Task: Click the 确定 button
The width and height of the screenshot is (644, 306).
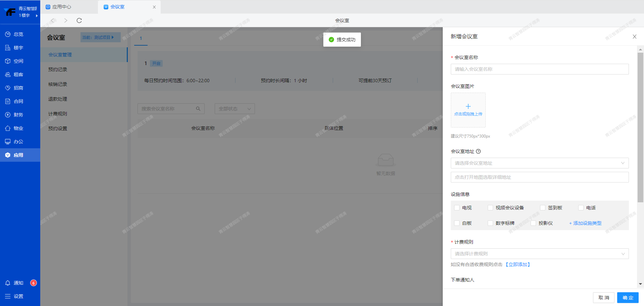Action: coord(628,298)
